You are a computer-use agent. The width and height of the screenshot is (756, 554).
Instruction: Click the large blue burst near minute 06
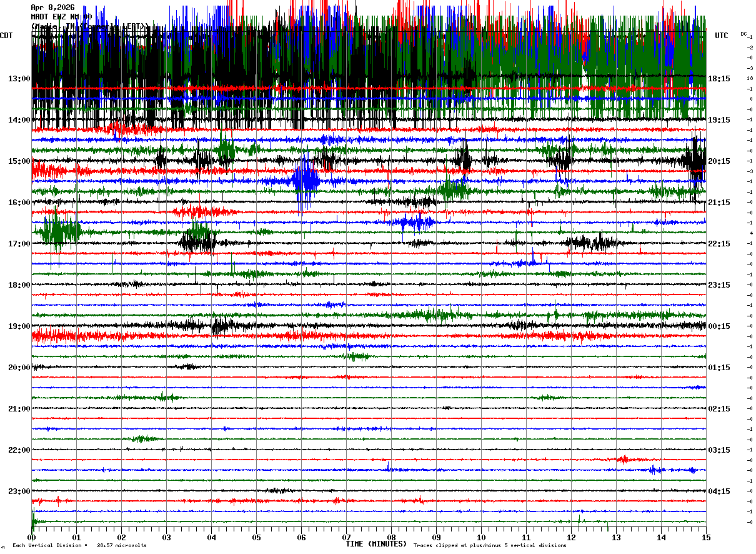pos(305,181)
